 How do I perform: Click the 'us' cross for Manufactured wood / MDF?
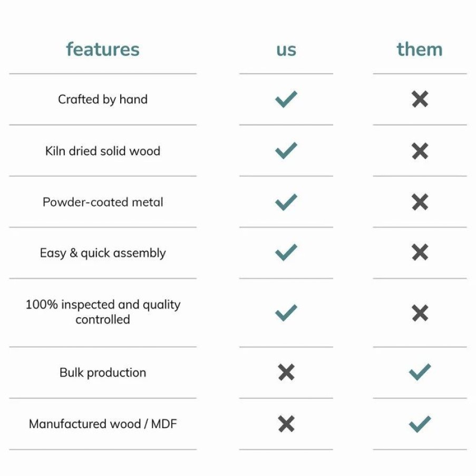click(286, 424)
